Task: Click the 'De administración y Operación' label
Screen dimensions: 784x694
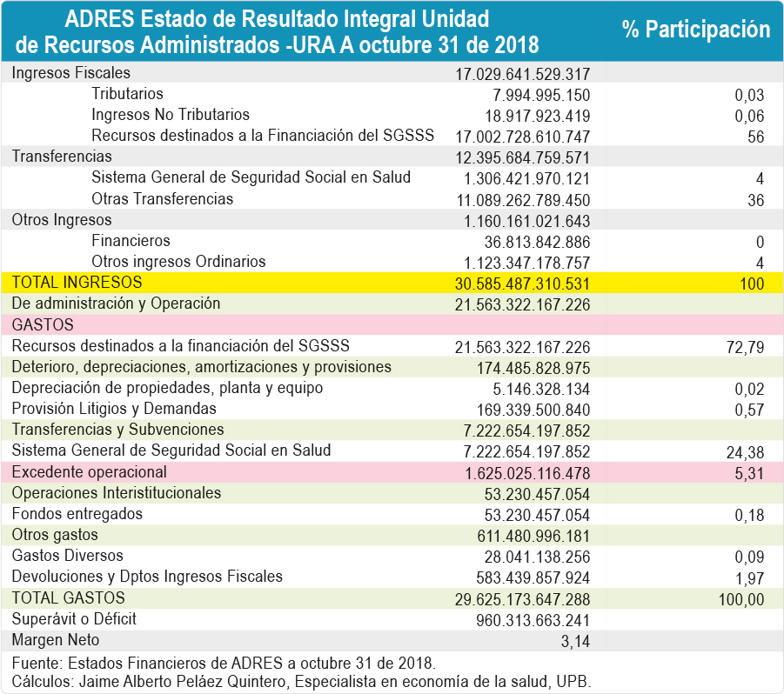Action: [x=116, y=304]
